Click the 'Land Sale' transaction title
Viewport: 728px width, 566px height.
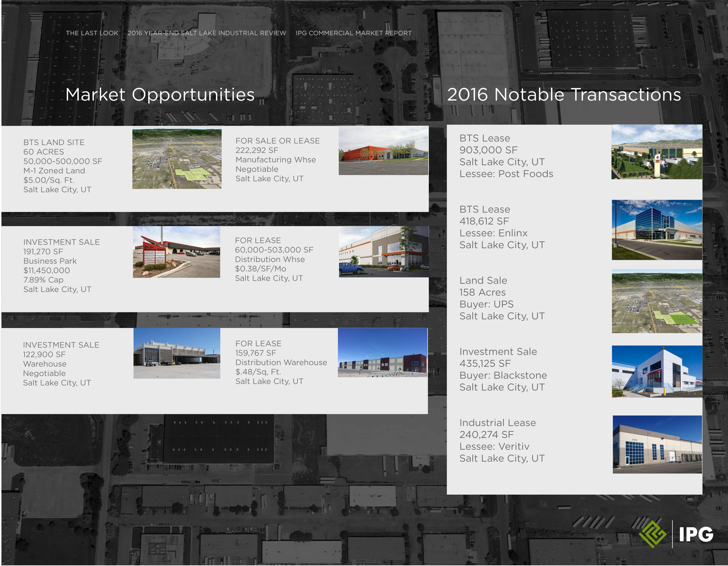[483, 281]
